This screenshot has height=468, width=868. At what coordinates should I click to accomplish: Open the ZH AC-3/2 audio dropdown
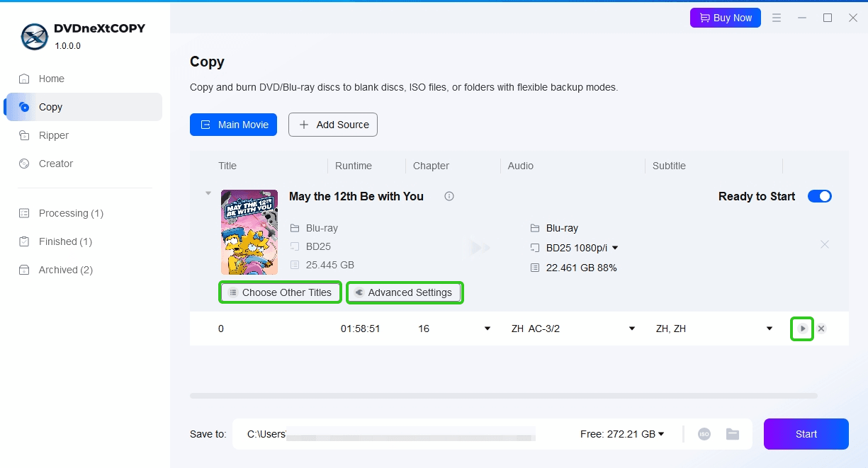pos(632,329)
